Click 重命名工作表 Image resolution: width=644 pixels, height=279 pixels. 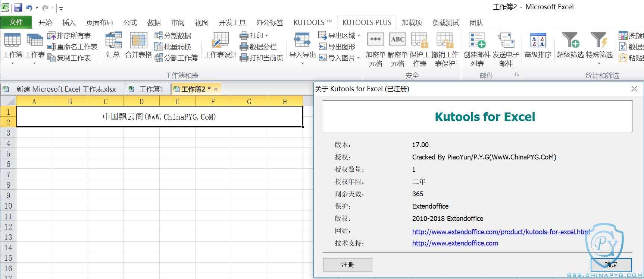click(x=72, y=47)
